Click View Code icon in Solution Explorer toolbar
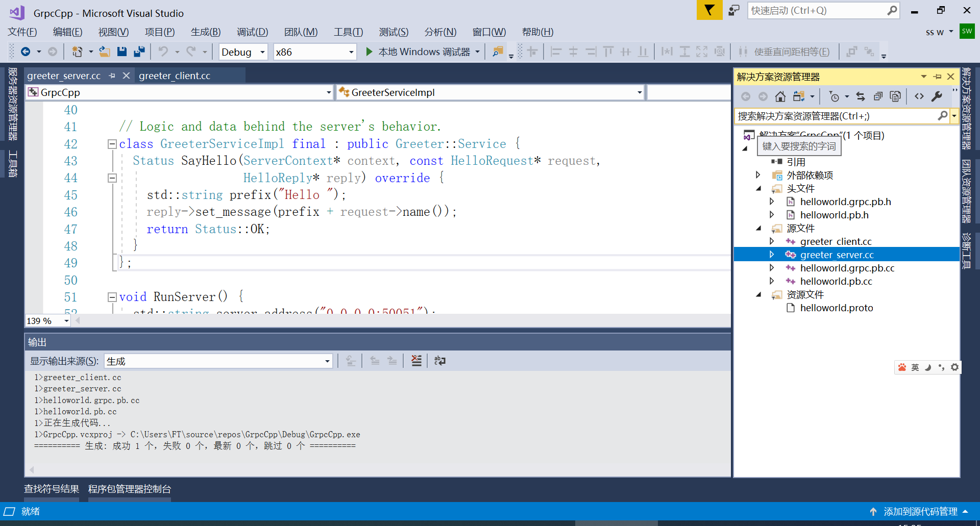980x526 pixels. coord(919,96)
